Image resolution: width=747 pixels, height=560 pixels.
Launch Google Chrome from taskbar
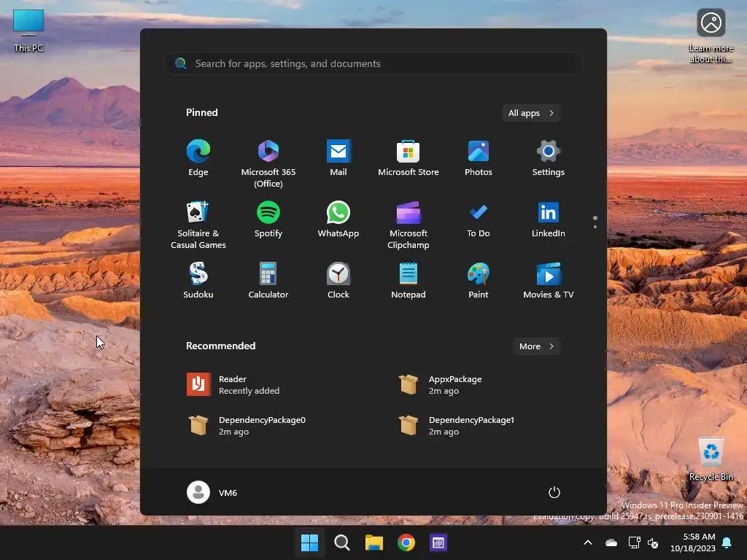(x=406, y=542)
